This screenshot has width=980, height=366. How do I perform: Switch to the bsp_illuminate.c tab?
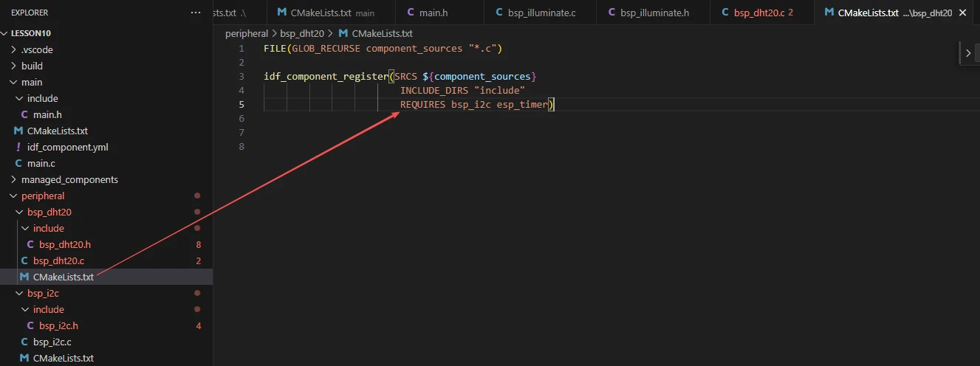tap(541, 13)
